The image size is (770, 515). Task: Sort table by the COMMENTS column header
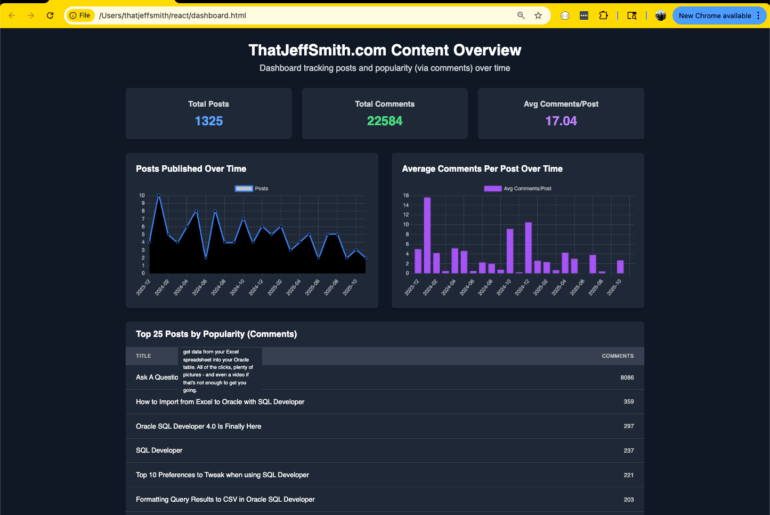[x=617, y=356]
